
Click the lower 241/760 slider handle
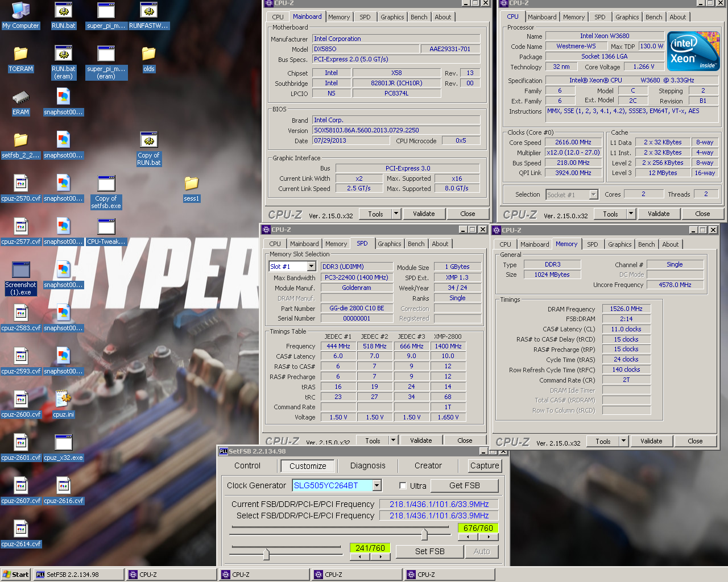click(x=266, y=554)
